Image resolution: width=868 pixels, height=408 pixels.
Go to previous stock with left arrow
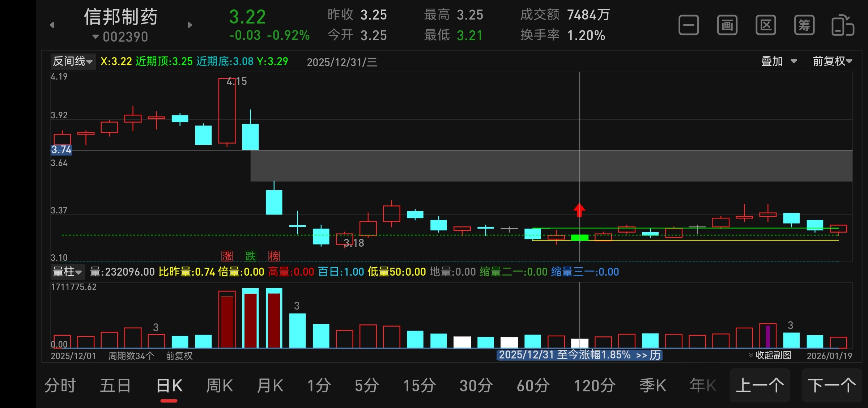coord(52,25)
